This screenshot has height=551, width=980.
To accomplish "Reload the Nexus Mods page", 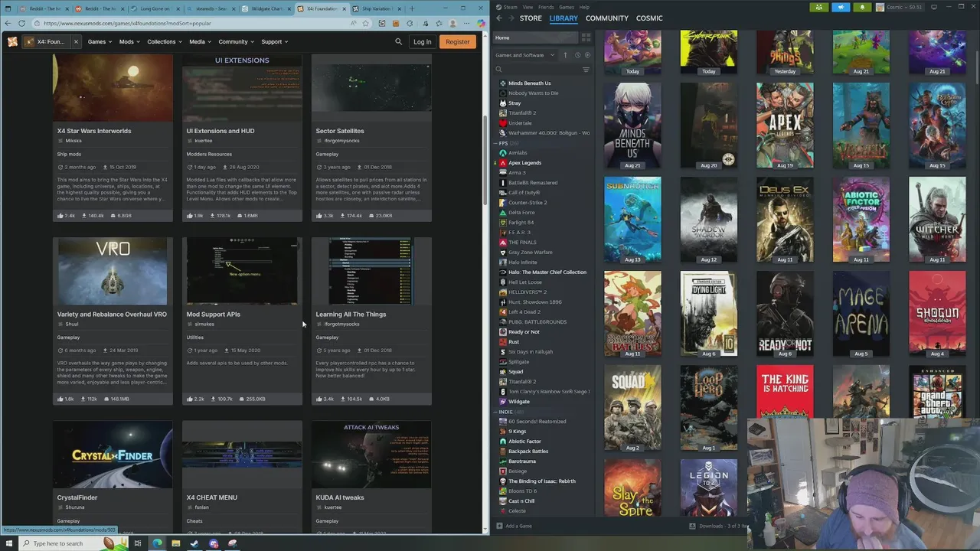I will [21, 23].
